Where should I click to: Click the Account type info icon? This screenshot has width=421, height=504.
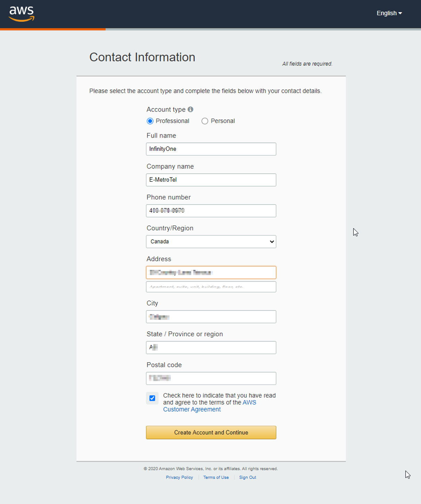(191, 109)
